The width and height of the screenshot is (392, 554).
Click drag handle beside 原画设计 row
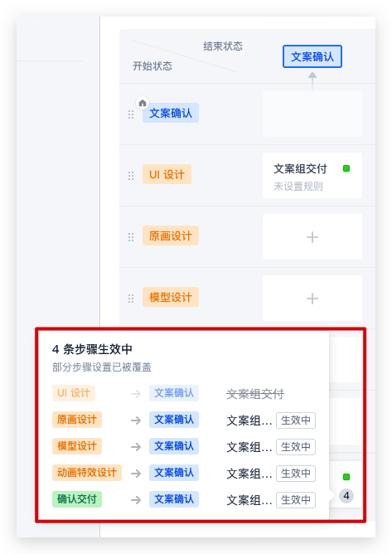coord(131,237)
